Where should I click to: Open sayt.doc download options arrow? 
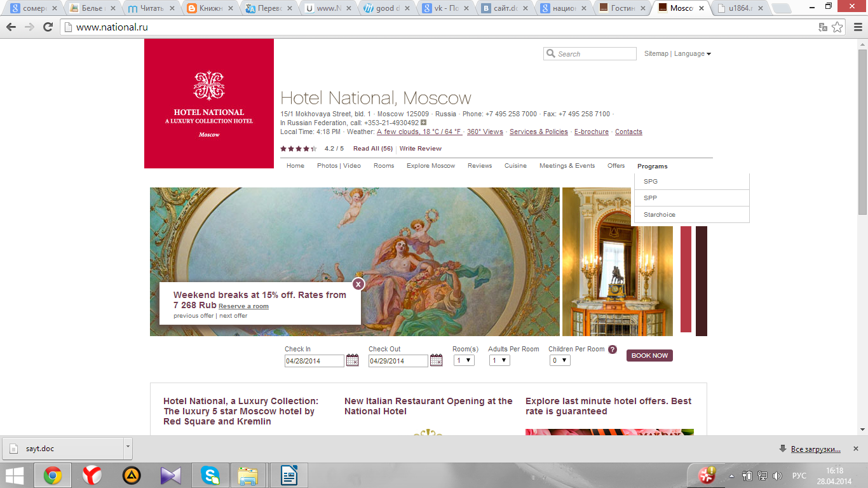[128, 447]
